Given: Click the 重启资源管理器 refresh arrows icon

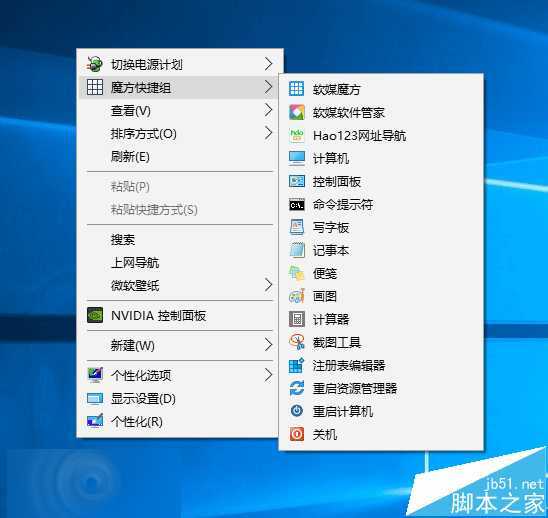Looking at the screenshot, I should pos(296,388).
